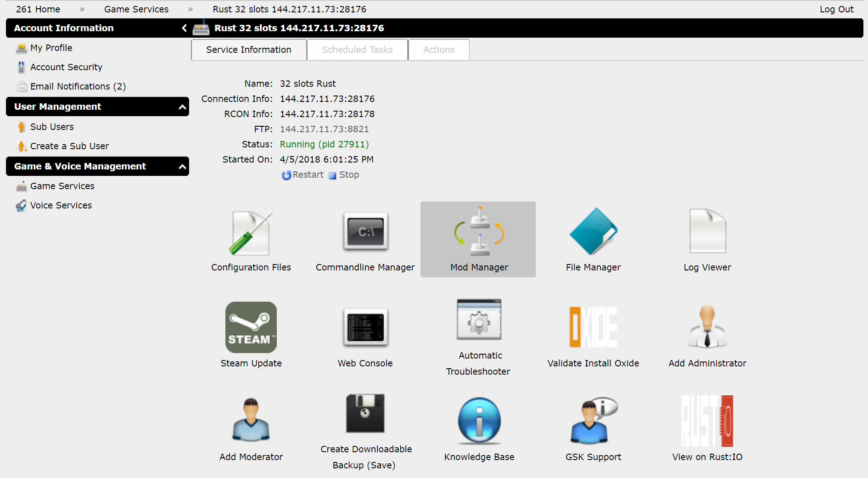868x478 pixels.
Task: Open the Configuration Files icon
Action: pyautogui.click(x=251, y=233)
